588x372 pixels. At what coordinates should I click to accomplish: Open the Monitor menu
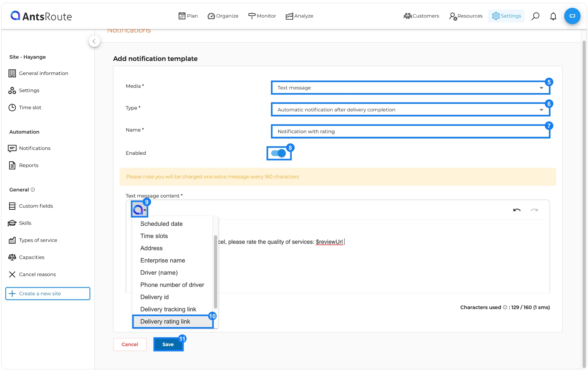tap(262, 16)
